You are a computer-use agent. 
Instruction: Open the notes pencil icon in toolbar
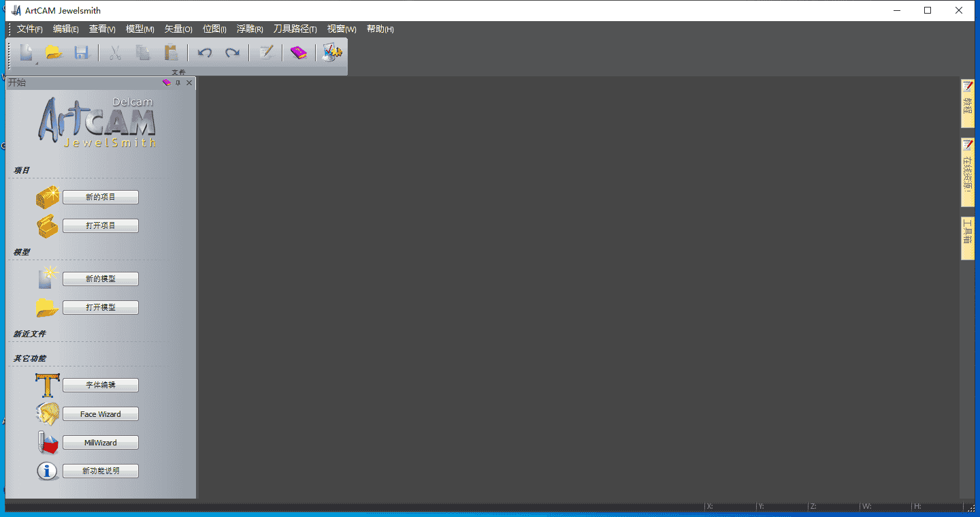click(x=266, y=52)
